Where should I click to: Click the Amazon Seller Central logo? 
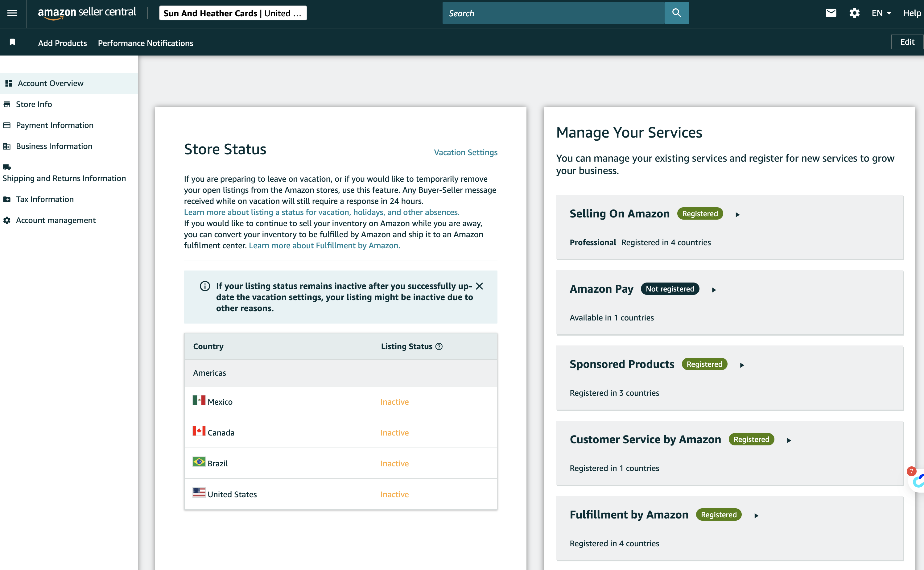point(87,13)
